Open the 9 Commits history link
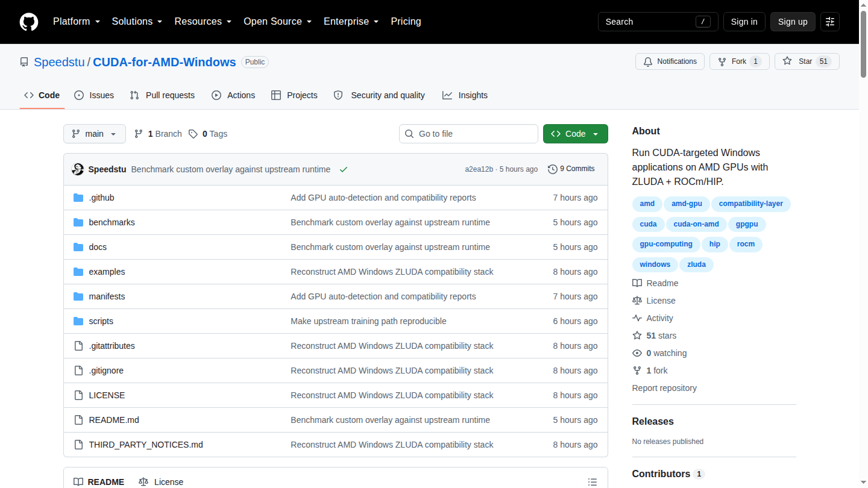This screenshot has width=868, height=488. pyautogui.click(x=571, y=169)
